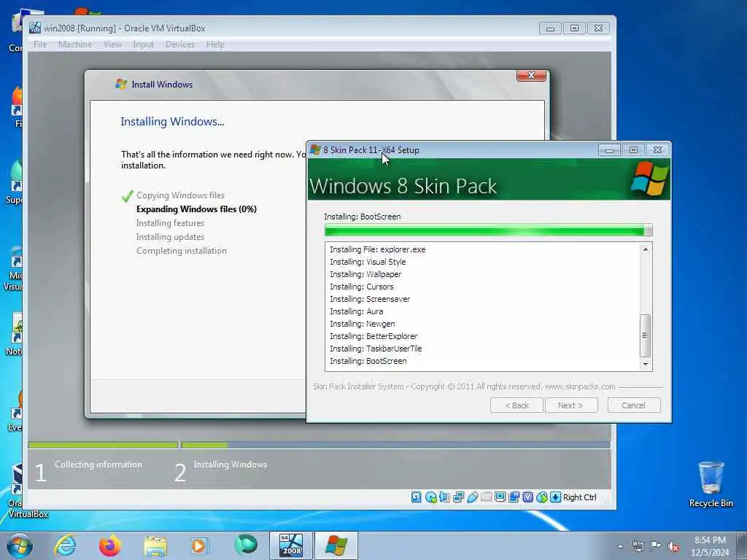Select 'Installing: Cursors' log line
This screenshot has height=560, width=747.
(x=362, y=287)
